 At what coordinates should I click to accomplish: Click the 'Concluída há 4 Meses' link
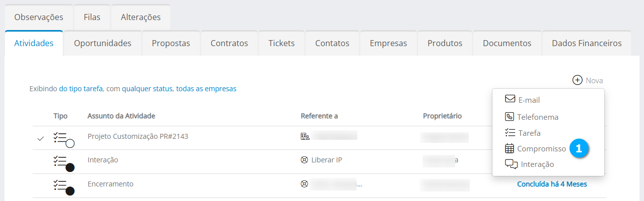pyautogui.click(x=552, y=184)
